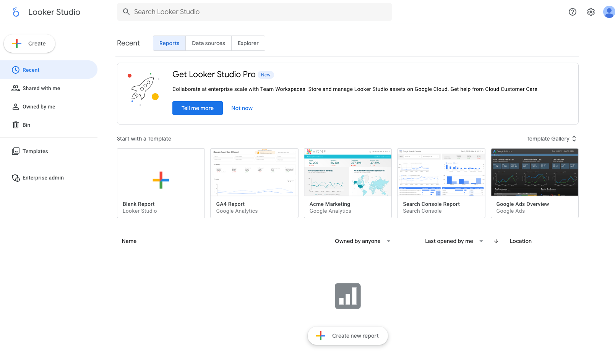Switch to the Explorer tab
Viewport: 615px width, 364px height.
248,43
